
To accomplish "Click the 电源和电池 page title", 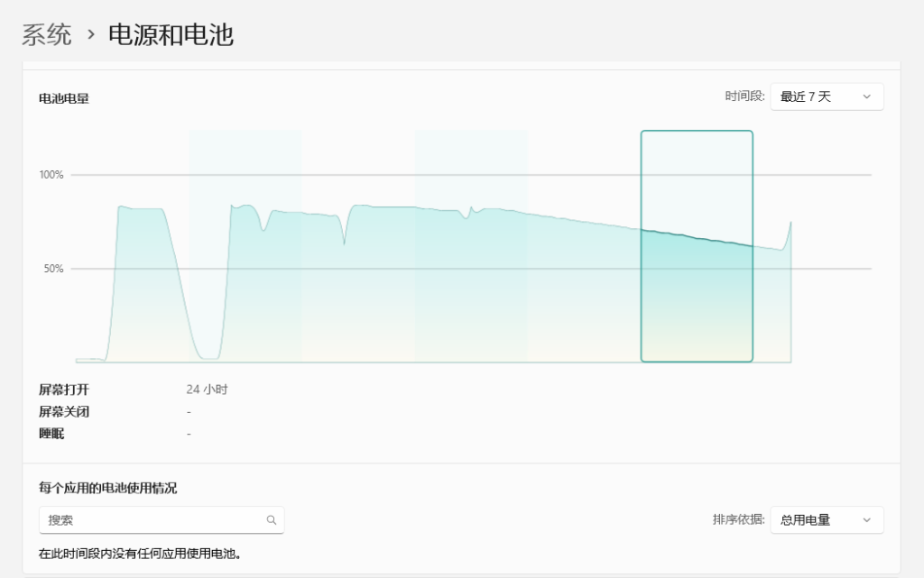I will [x=171, y=35].
